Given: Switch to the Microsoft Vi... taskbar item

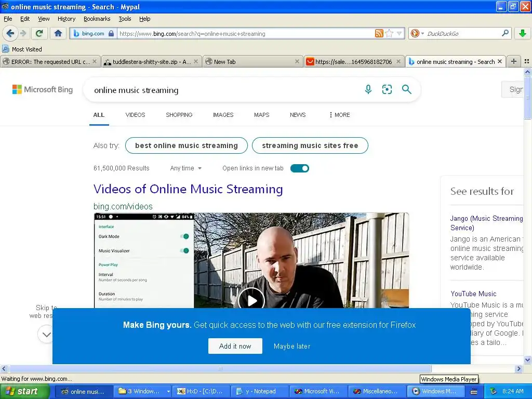Looking at the screenshot, I should pos(320,392).
